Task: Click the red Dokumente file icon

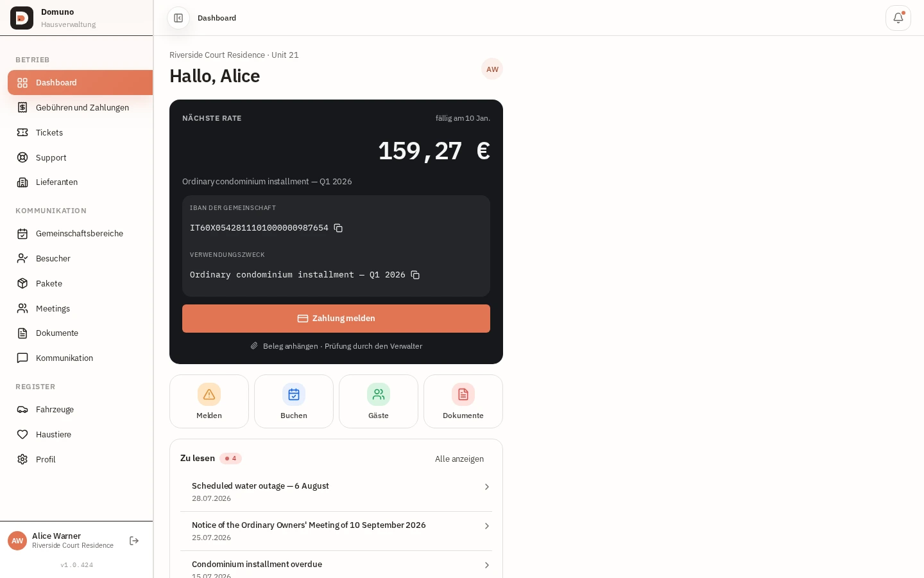Action: [x=463, y=394]
